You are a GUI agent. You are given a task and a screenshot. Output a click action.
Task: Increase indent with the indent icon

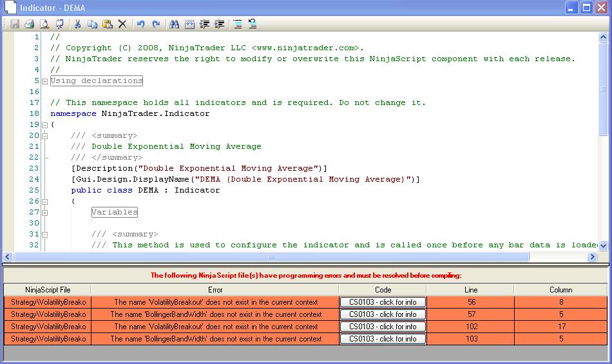pos(219,24)
